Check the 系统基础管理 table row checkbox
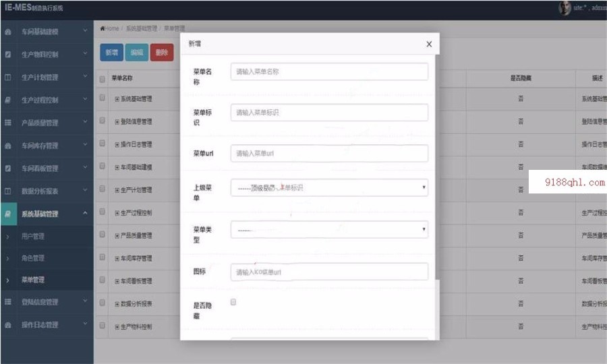 coord(103,98)
